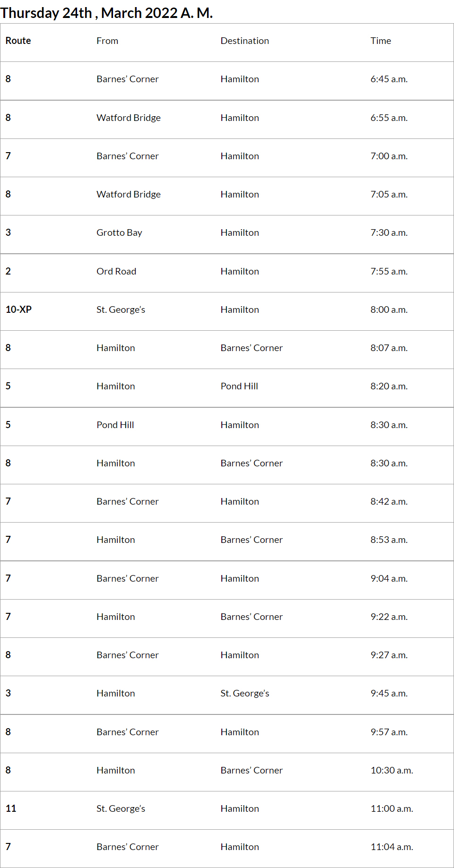
Task: Click the Time column header
Action: coord(381,41)
